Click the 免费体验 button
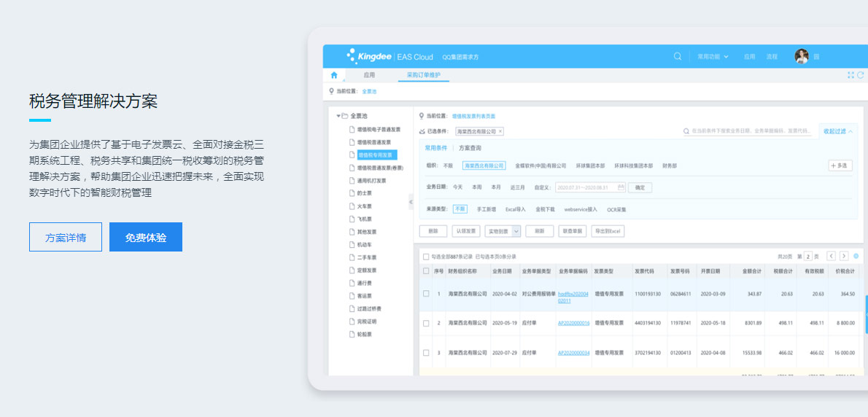 tap(146, 237)
